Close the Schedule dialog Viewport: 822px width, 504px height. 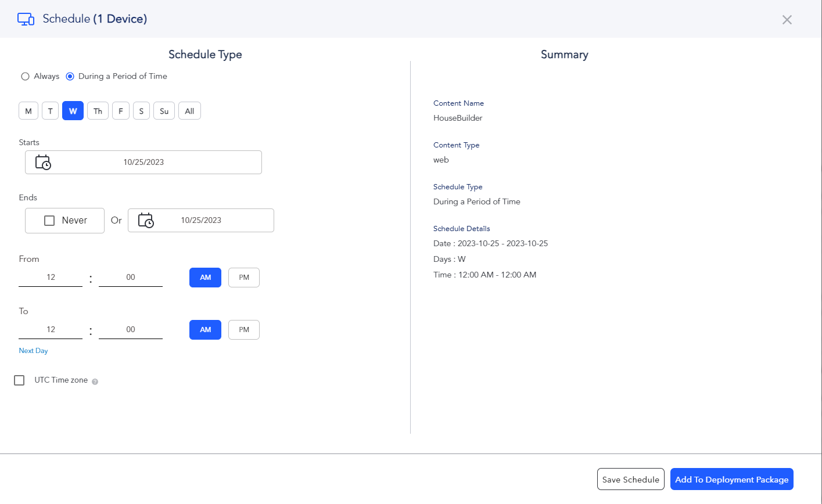pos(787,20)
